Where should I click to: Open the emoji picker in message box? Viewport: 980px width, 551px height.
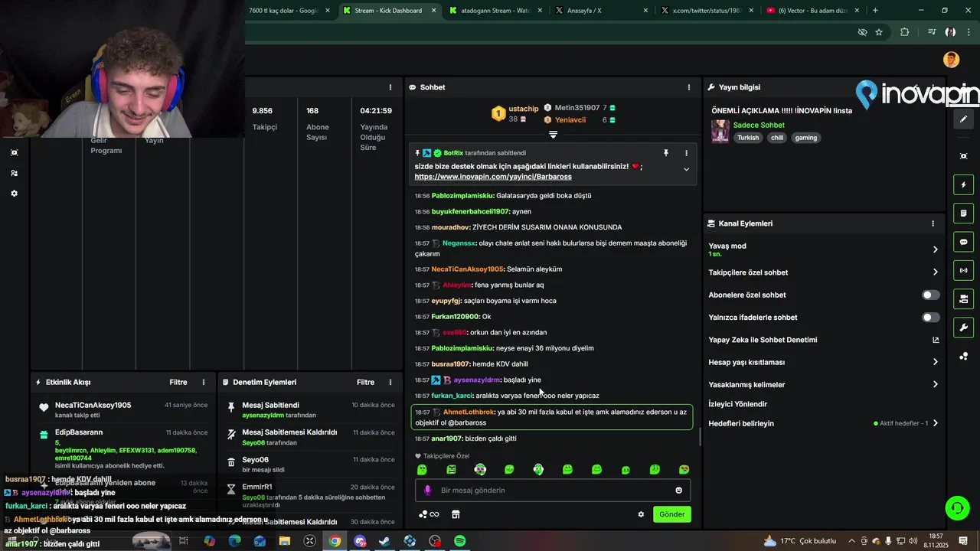[x=678, y=491]
